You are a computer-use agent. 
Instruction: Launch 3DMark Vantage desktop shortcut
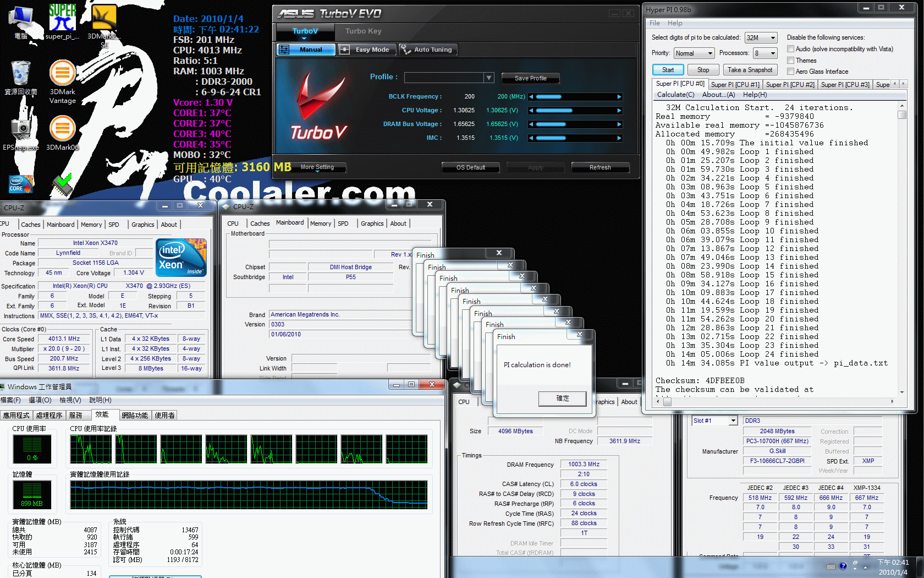tap(62, 81)
